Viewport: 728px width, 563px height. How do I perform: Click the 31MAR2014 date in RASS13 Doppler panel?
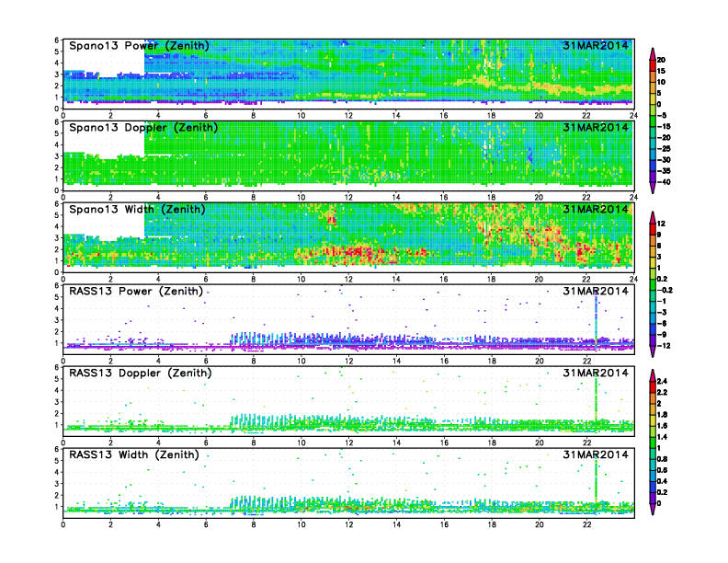coord(596,373)
